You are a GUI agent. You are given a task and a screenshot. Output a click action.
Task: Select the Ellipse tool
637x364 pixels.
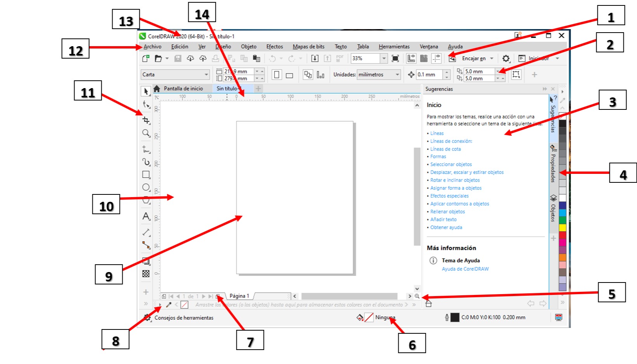click(146, 187)
